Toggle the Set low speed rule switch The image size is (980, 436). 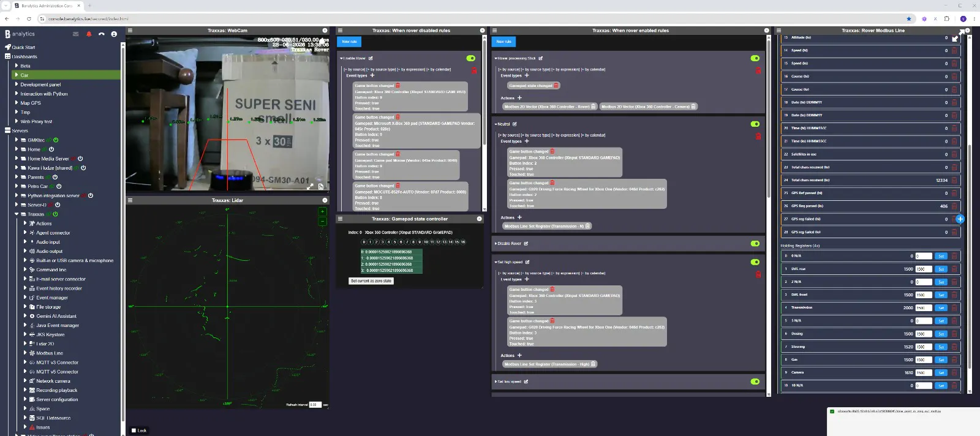coord(755,382)
